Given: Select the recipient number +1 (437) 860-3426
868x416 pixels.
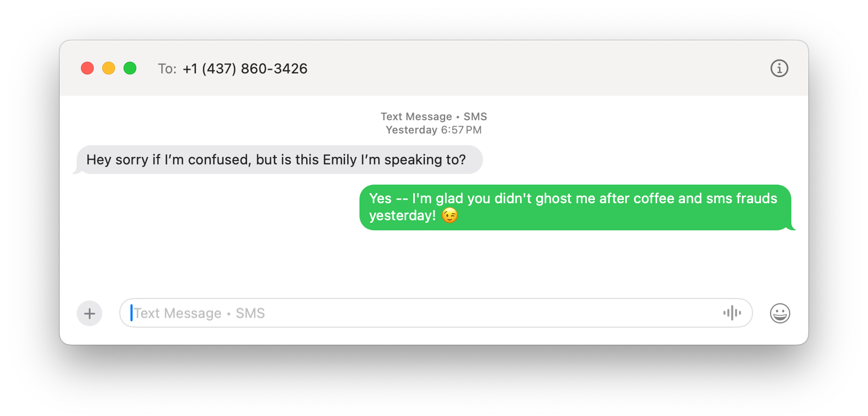Looking at the screenshot, I should (245, 69).
